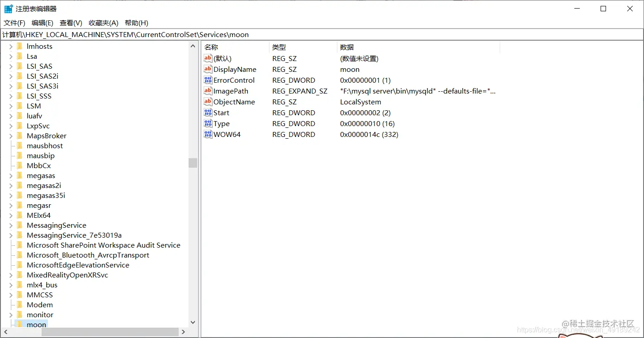This screenshot has height=338, width=644.
Task: Select the megasas35i key
Action: [46, 195]
